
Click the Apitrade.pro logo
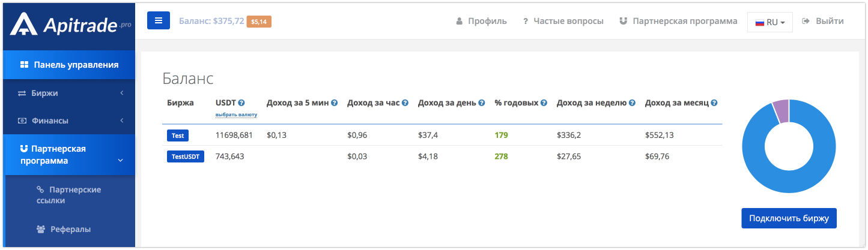pyautogui.click(x=70, y=24)
